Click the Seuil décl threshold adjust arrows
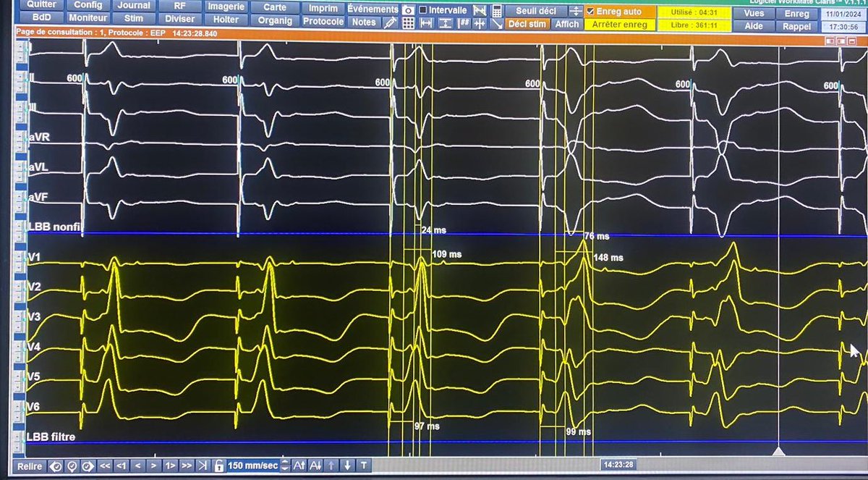 tap(575, 11)
